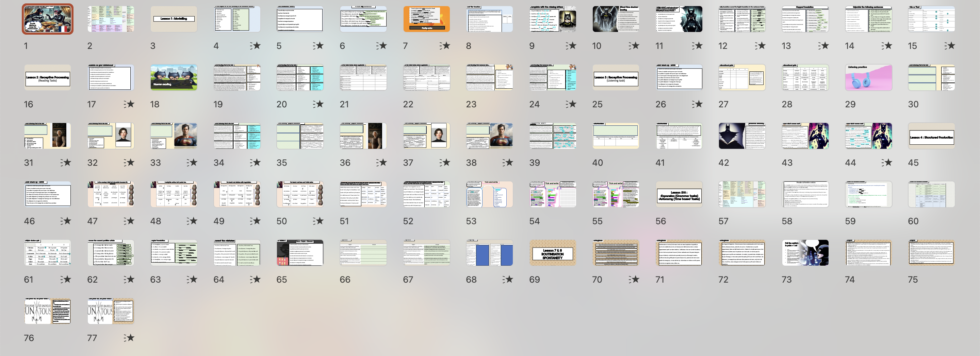Click the transition star icon for slide 7
The height and width of the screenshot is (356, 980).
(x=445, y=46)
